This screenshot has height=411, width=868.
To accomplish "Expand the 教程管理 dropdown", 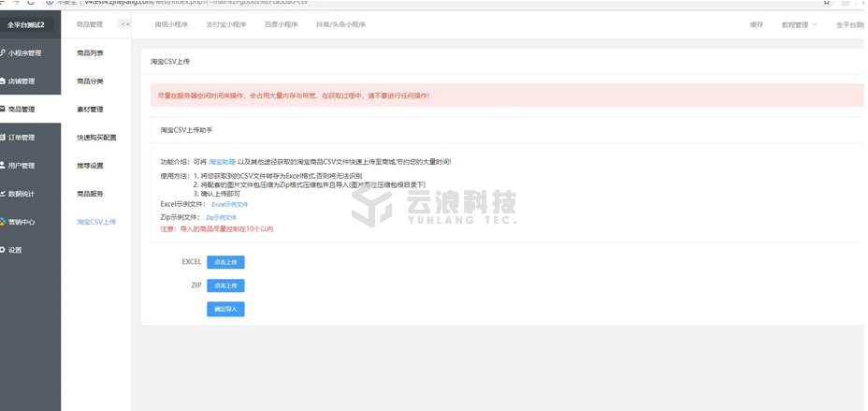I will (798, 24).
